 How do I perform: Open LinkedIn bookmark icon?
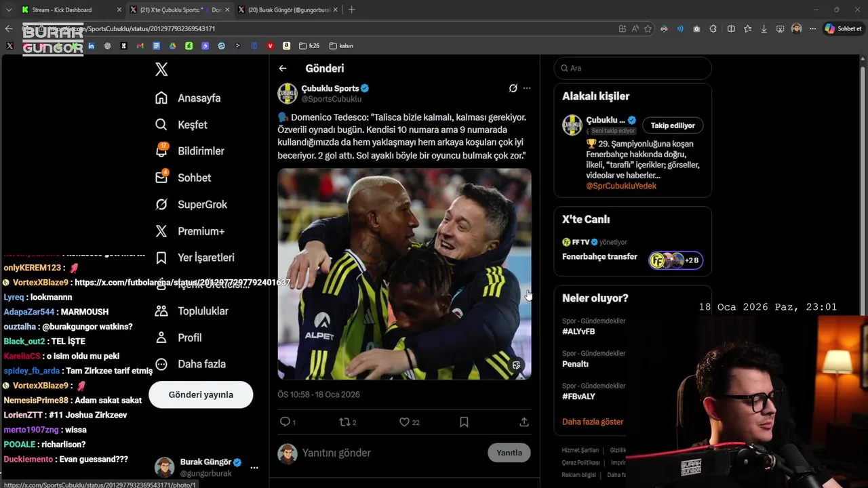91,46
